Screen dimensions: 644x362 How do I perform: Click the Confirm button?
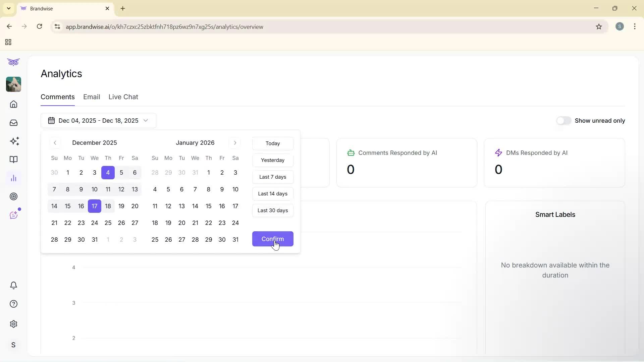[273, 239]
